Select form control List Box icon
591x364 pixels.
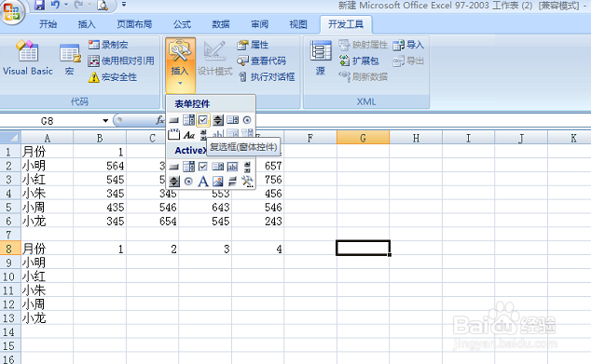pyautogui.click(x=232, y=120)
